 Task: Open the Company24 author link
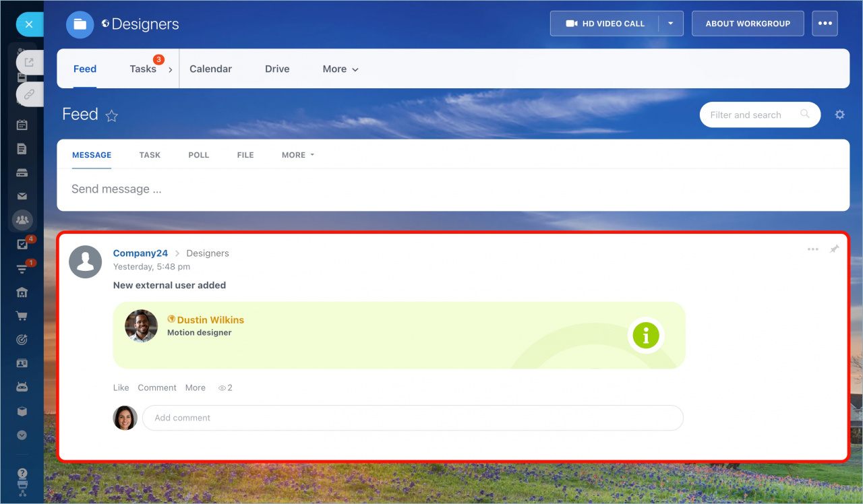(x=140, y=253)
